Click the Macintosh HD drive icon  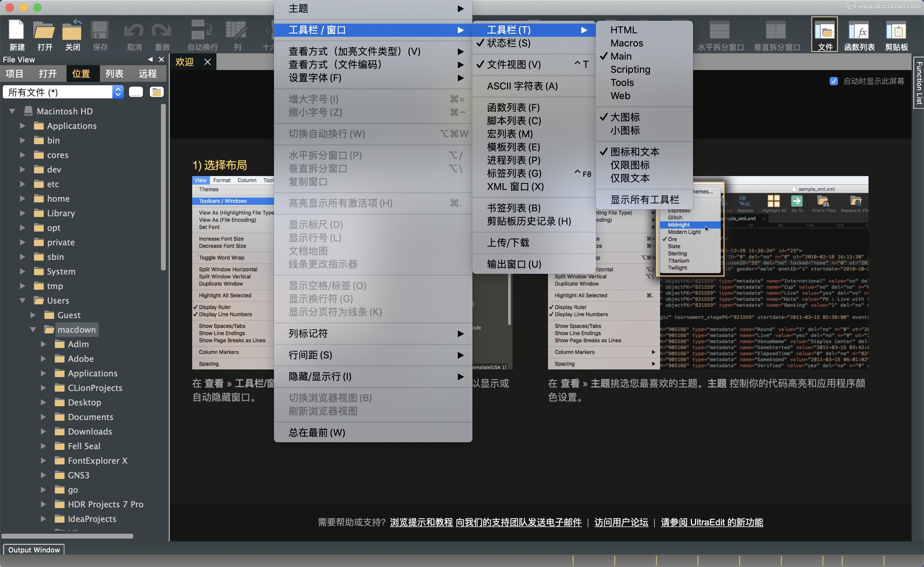[x=28, y=111]
